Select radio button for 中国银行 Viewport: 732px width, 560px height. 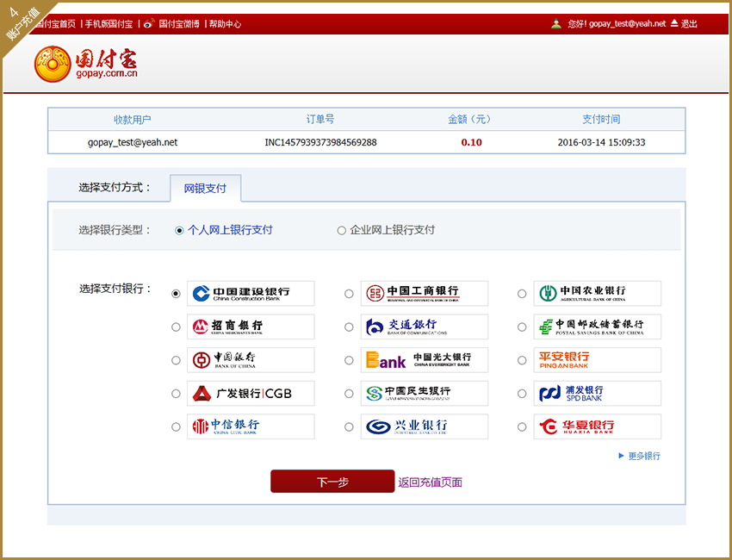point(176,361)
